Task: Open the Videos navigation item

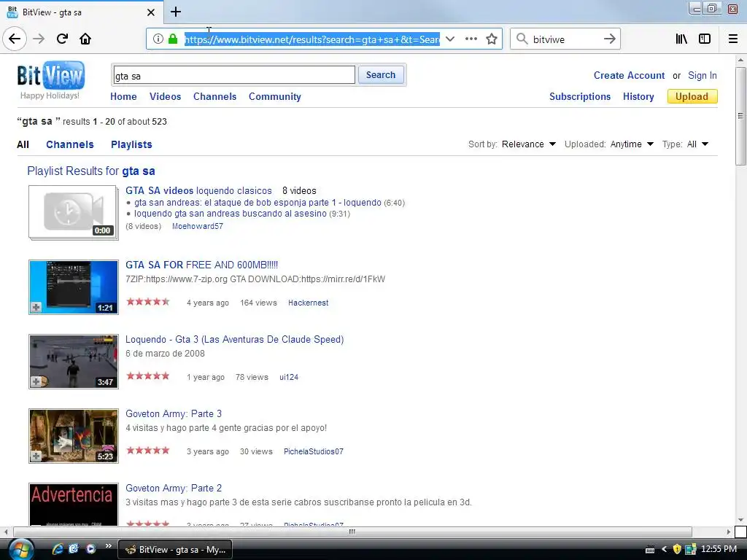Action: tap(166, 96)
